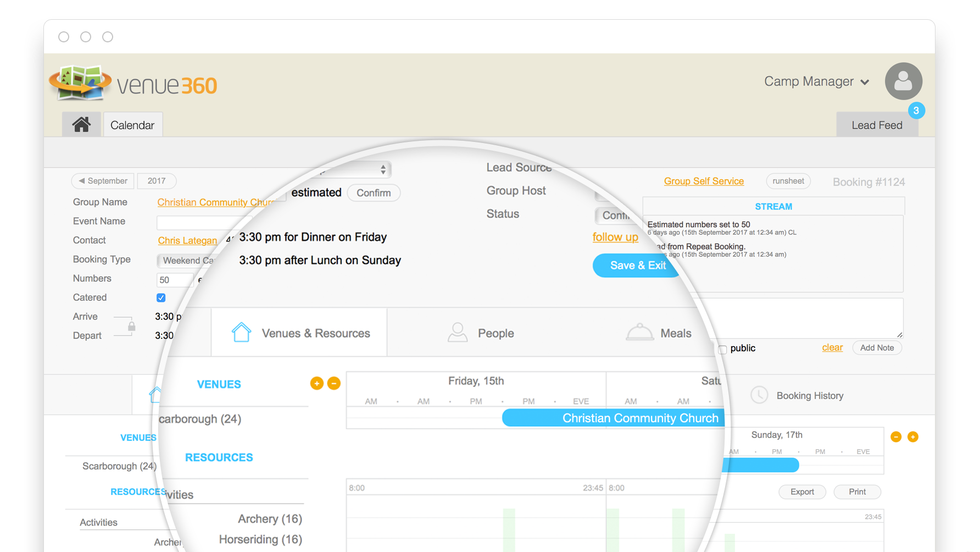Screen dimensions: 980x552
Task: Open the Group Self Service link
Action: 703,181
